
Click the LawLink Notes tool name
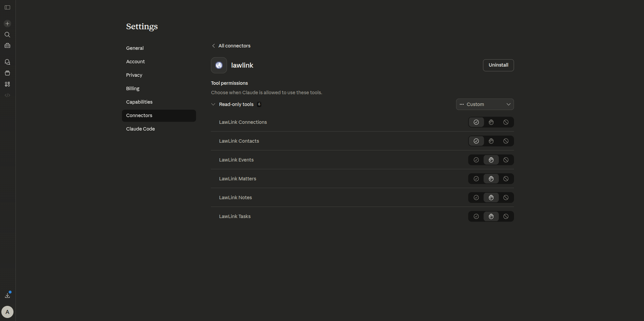(235, 198)
